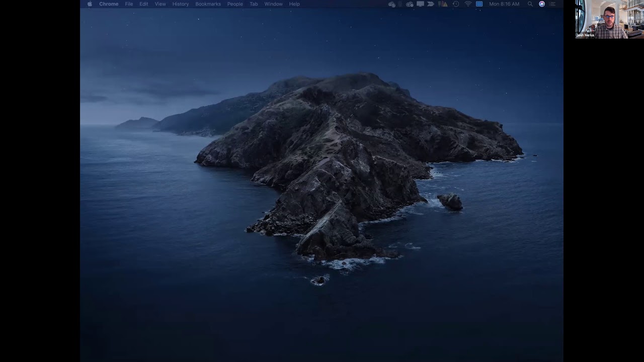Image resolution: width=644 pixels, height=362 pixels.
Task: Click the blue screen-sharing menu bar icon
Action: 479,4
